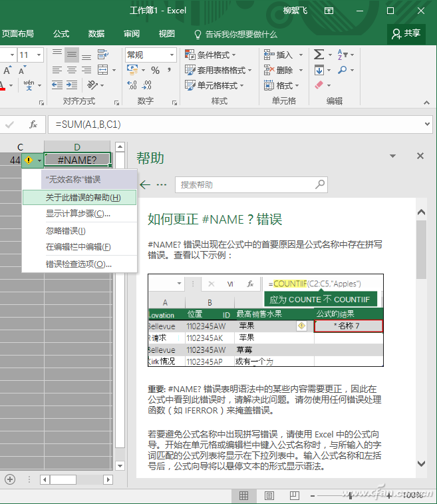Click the 共享 share button
The image size is (437, 504).
coord(406,34)
